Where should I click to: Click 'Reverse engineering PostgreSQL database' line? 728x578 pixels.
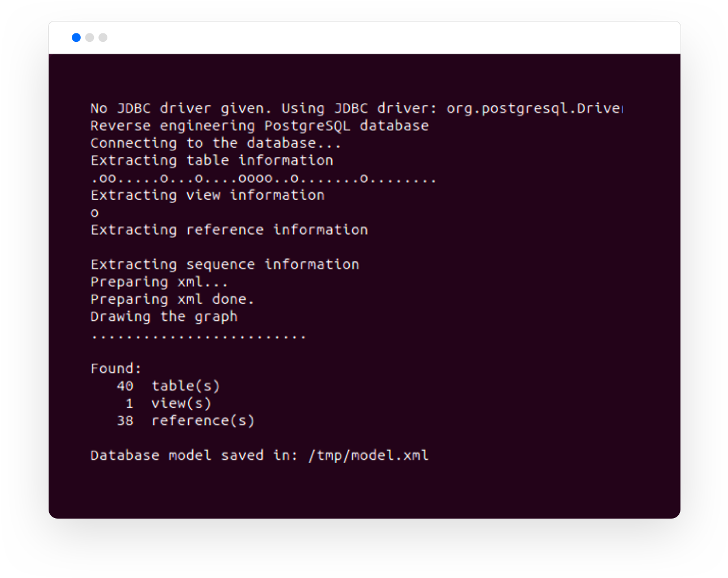[259, 126]
